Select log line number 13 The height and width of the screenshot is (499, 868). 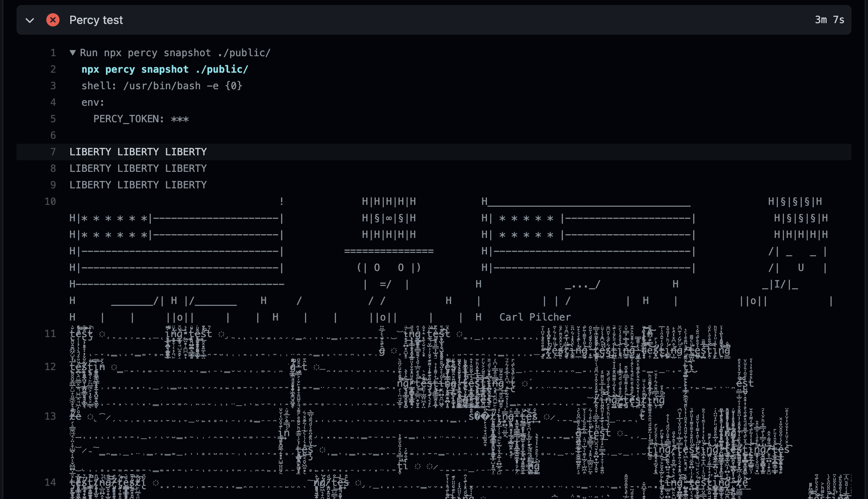[x=50, y=416]
